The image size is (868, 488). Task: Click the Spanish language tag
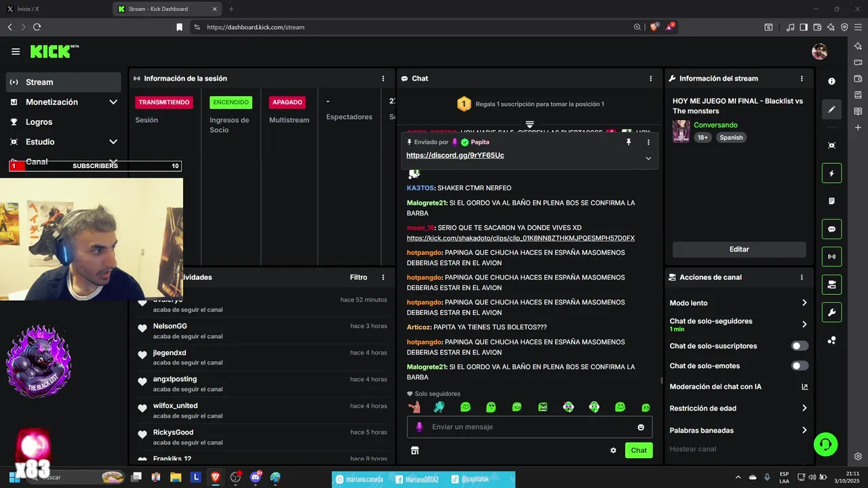731,138
